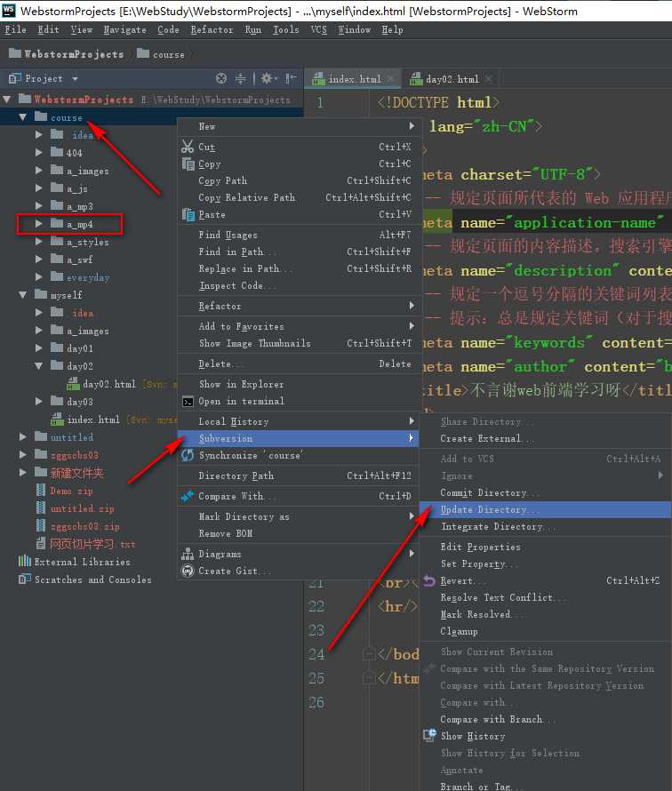
Task: Click the fold marker beside </body>
Action: click(369, 654)
